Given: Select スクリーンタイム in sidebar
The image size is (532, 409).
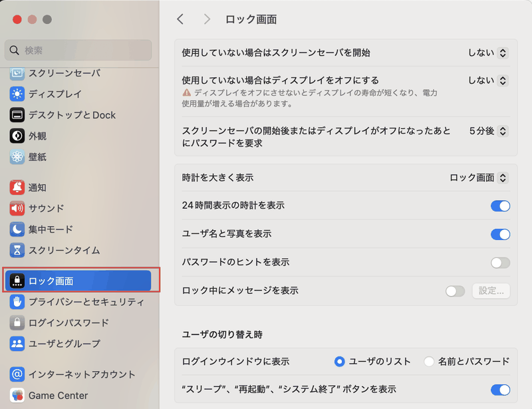Looking at the screenshot, I should click(x=78, y=251).
